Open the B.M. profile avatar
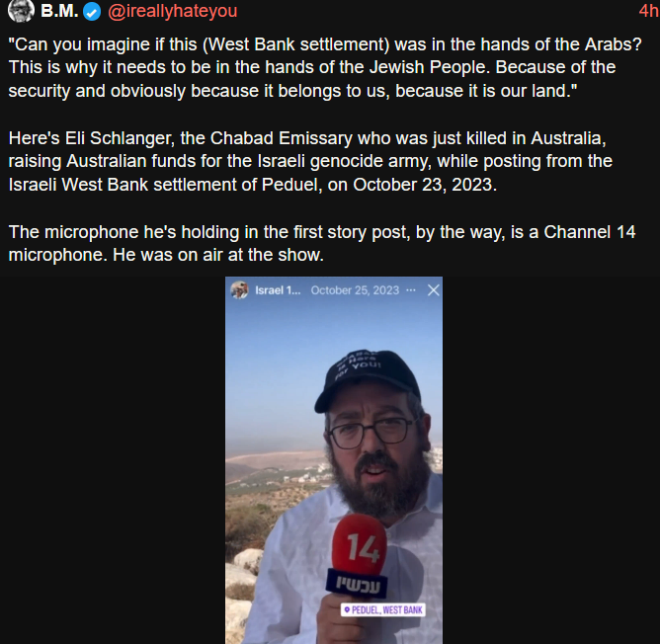This screenshot has height=644, width=660. (x=21, y=11)
